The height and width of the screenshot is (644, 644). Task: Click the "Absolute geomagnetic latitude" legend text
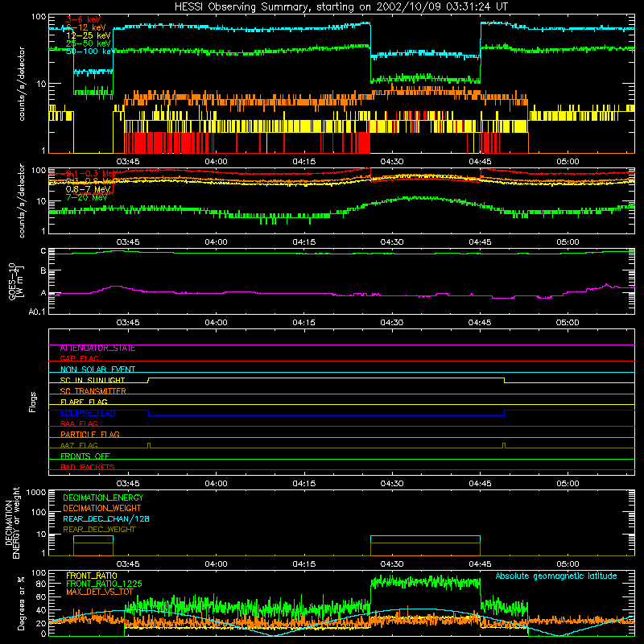click(556, 576)
